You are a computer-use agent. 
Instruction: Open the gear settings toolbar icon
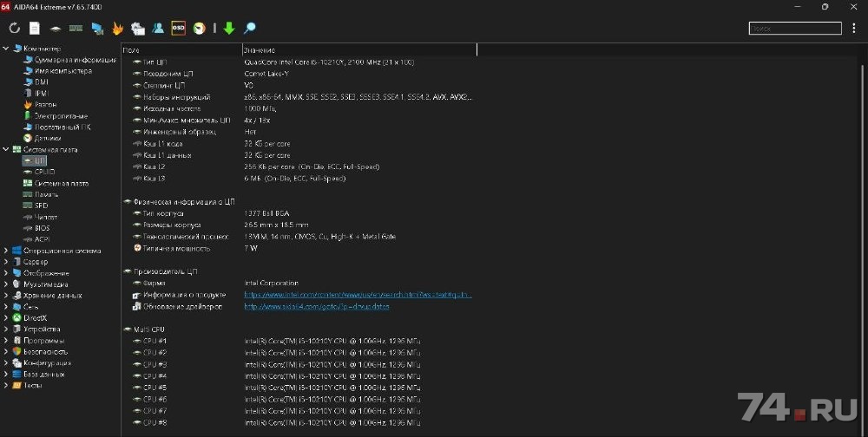[138, 29]
